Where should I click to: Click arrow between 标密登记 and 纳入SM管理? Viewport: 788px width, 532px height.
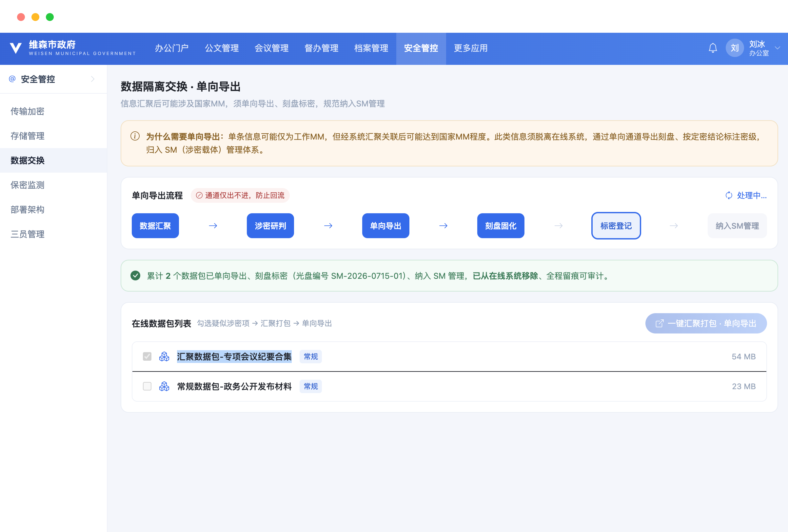(x=674, y=226)
